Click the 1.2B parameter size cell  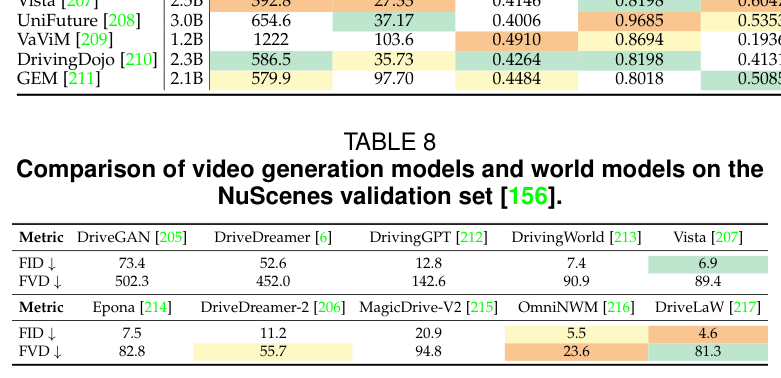pos(187,40)
